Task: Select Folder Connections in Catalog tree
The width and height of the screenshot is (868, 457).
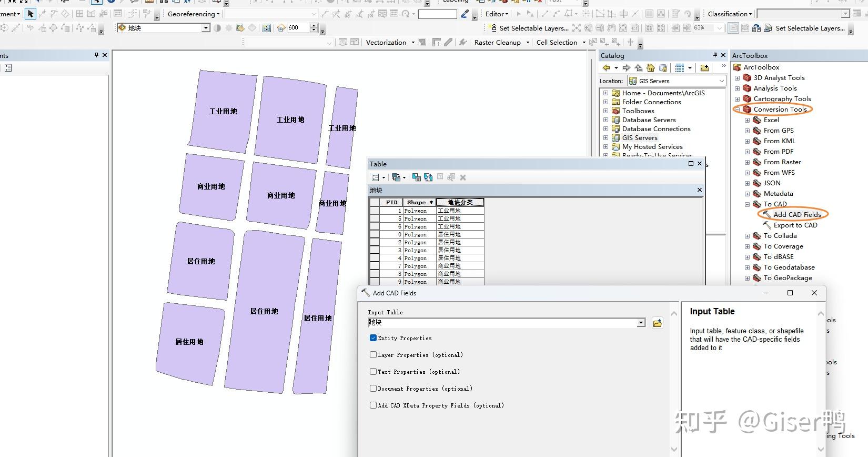Action: [651, 102]
